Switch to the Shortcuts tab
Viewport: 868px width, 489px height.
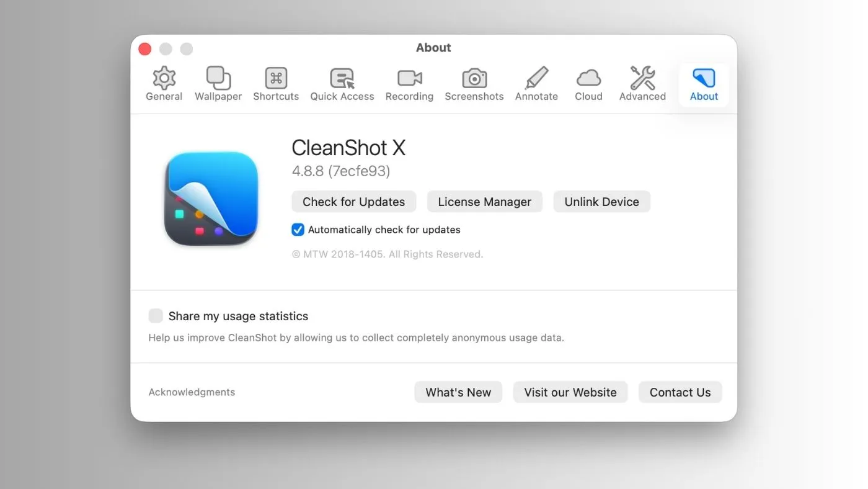click(x=276, y=84)
